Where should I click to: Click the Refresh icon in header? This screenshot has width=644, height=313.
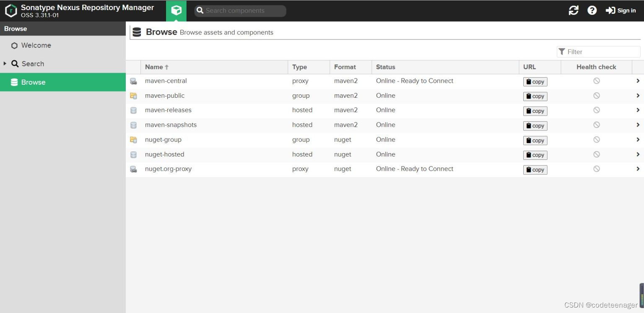(574, 10)
